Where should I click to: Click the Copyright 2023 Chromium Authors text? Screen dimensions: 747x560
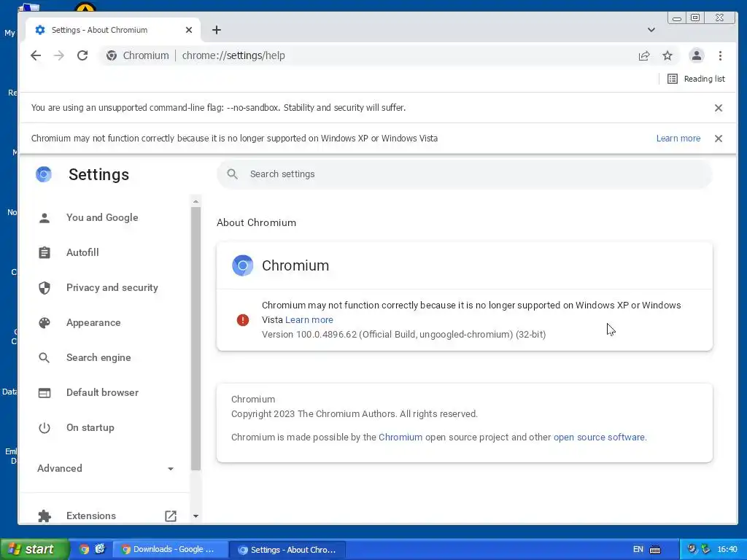point(354,414)
